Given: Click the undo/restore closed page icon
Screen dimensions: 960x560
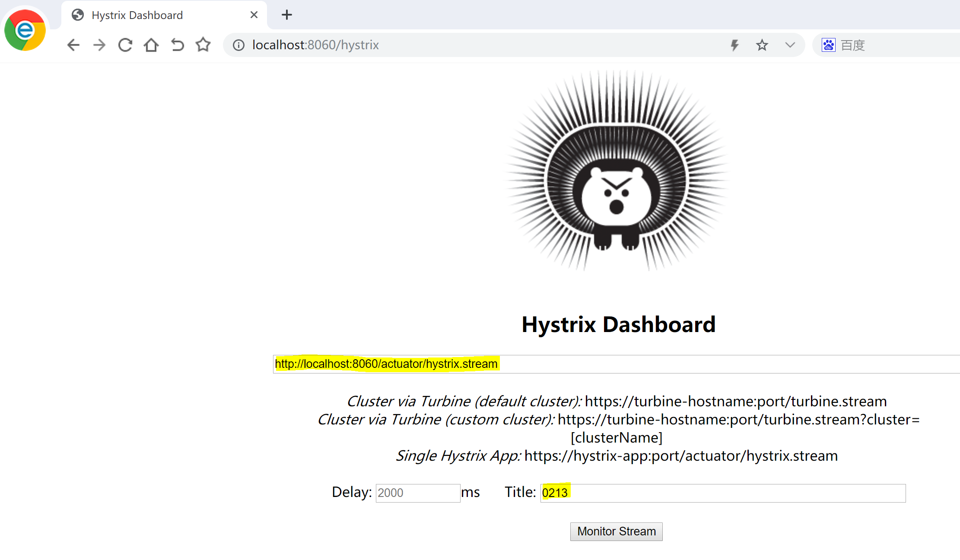Looking at the screenshot, I should 177,45.
